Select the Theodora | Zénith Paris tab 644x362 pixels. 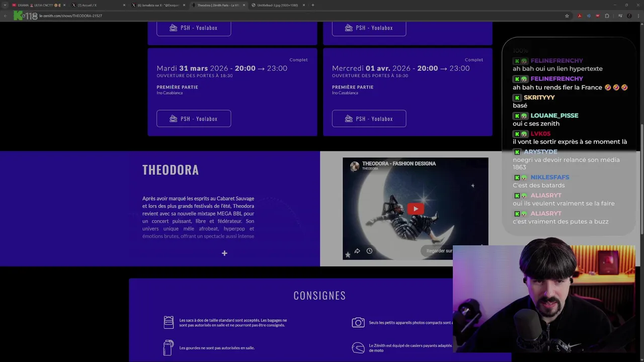(218, 5)
